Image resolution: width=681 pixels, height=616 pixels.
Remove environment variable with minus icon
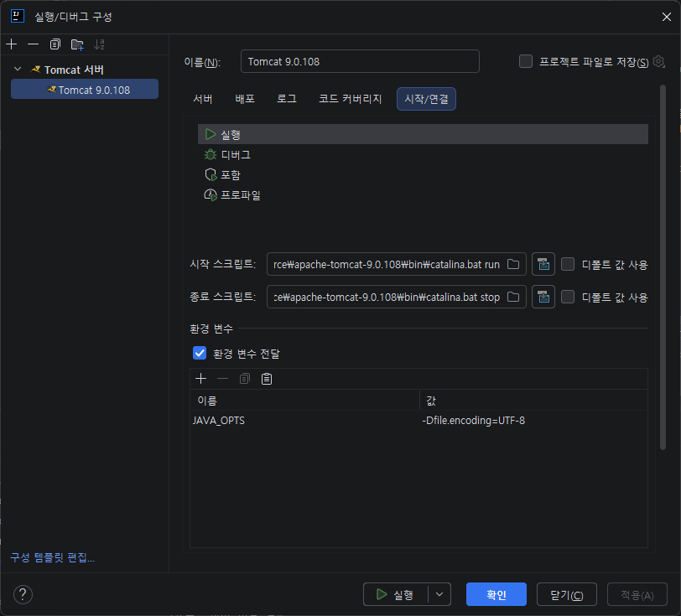pos(222,379)
